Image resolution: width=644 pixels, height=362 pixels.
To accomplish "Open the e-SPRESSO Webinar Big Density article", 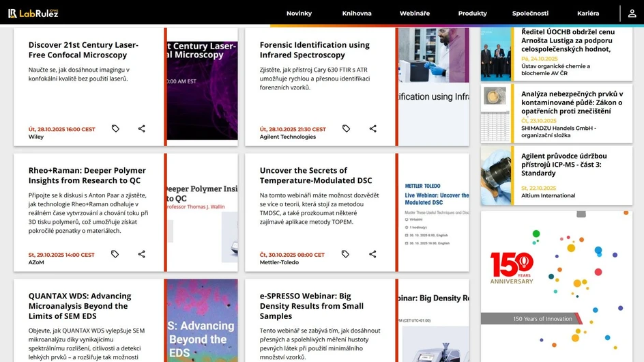I will tap(311, 306).
